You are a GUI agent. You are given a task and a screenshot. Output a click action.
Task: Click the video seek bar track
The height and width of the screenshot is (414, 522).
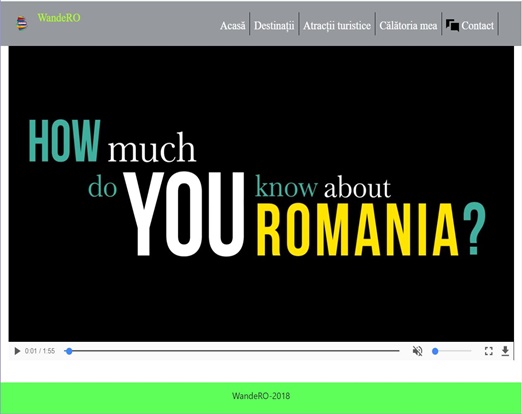coord(232,351)
